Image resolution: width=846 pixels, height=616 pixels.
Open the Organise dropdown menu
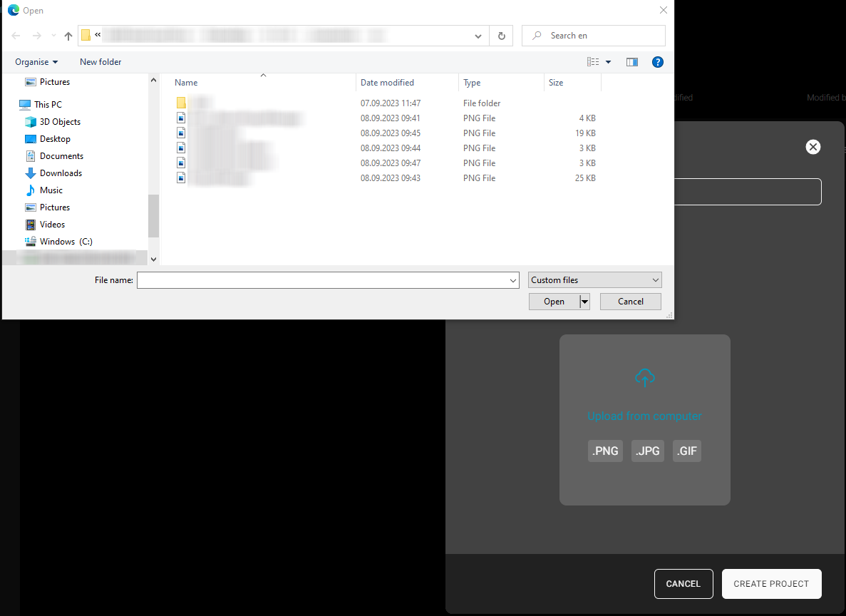tap(36, 62)
